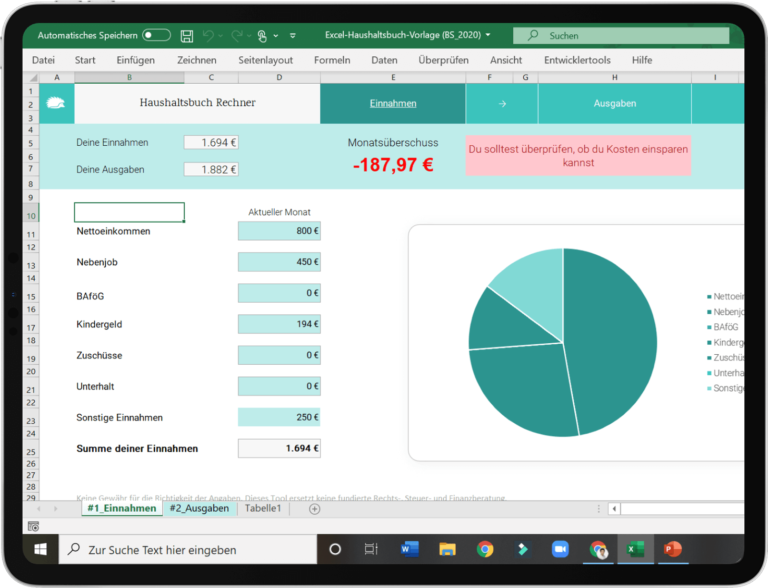768x588 pixels.
Task: Click the Aktueller Monat column label
Action: pyautogui.click(x=279, y=212)
